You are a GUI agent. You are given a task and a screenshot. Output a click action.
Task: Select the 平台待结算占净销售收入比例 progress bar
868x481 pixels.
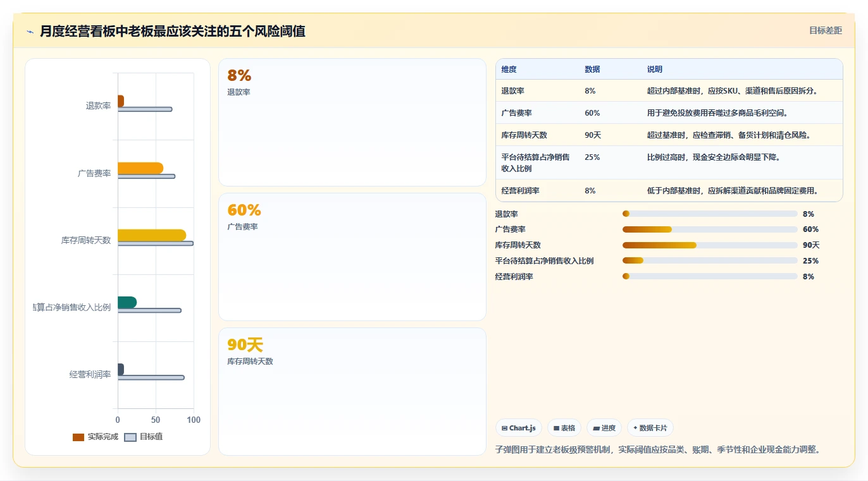tap(710, 260)
